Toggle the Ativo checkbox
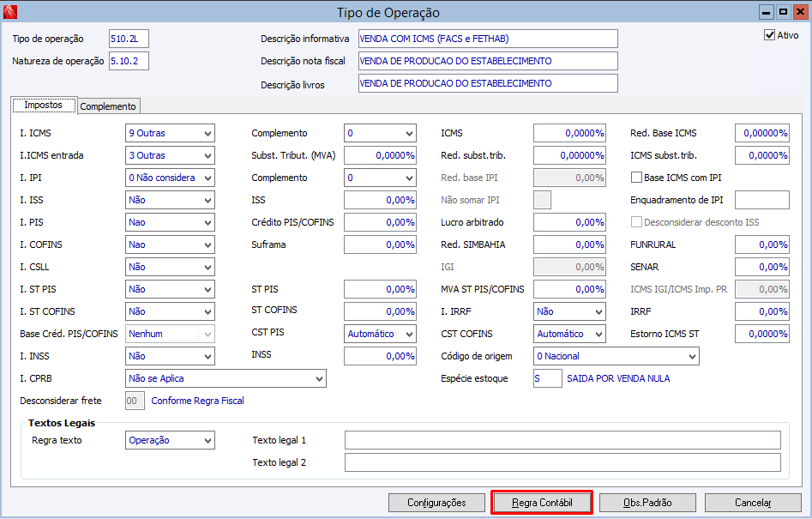This screenshot has height=519, width=812. 769,35
